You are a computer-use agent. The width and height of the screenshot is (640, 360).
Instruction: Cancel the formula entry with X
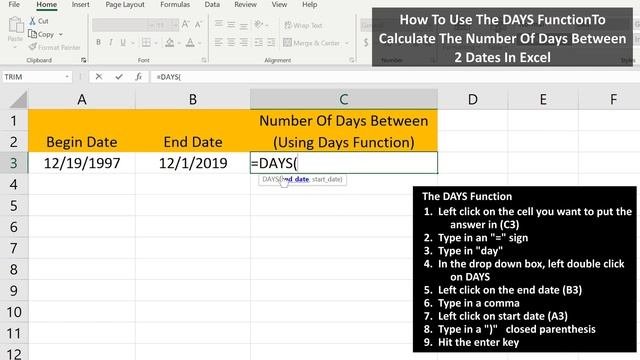point(99,77)
